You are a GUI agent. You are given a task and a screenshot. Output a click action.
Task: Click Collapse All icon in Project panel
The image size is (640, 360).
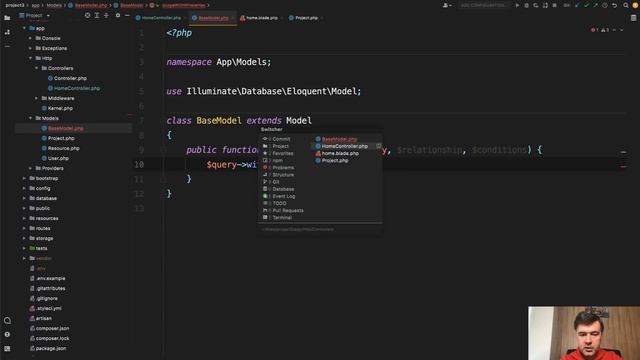(106, 16)
